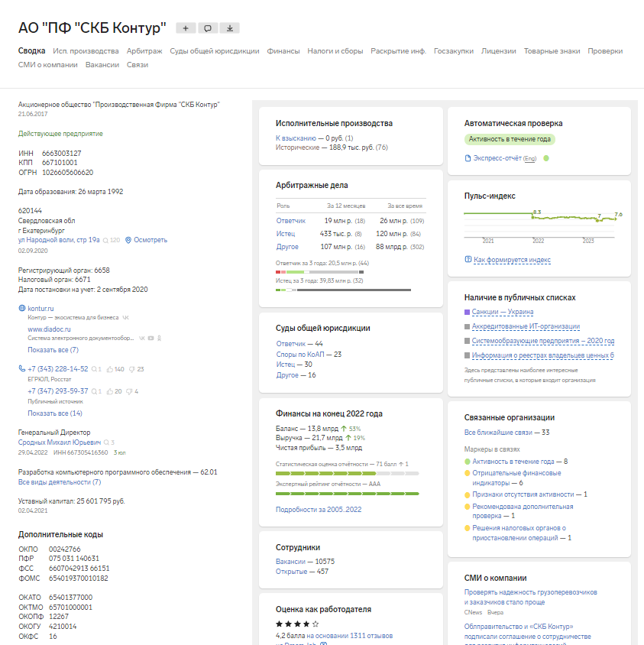644x645 pixels.
Task: Open the Связи tab
Action: pyautogui.click(x=138, y=65)
